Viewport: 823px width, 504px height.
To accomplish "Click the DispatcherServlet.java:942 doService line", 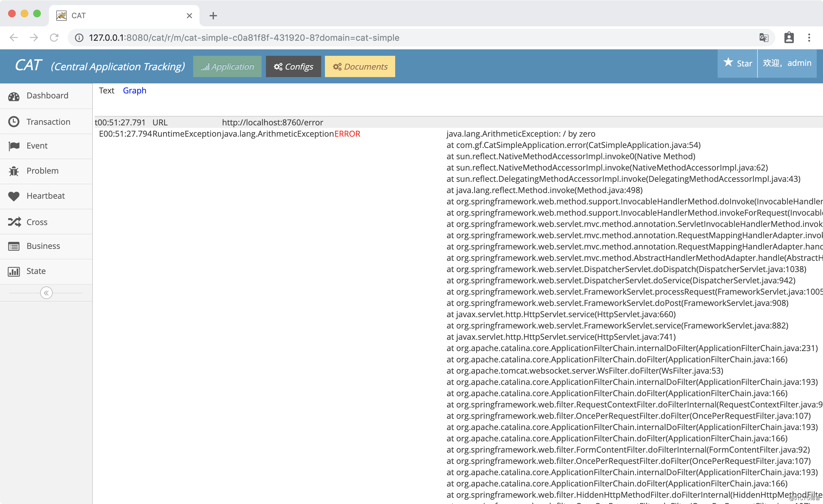I will [x=621, y=281].
